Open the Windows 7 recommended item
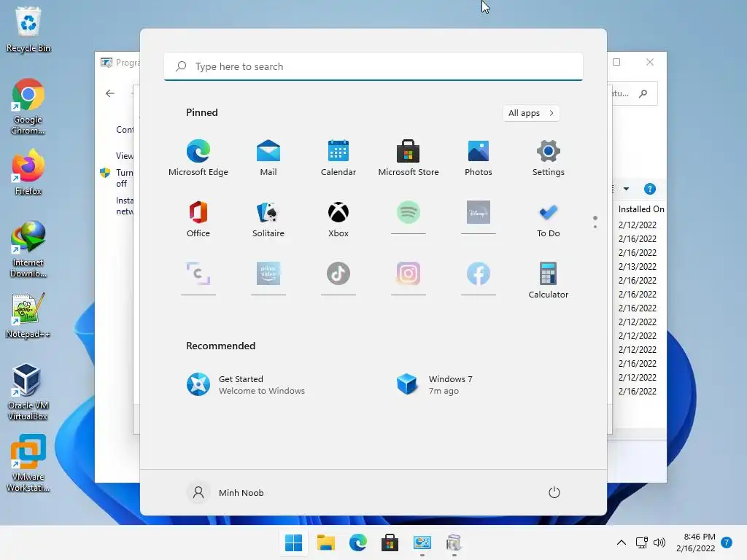Viewport: 747px width, 560px height. pyautogui.click(x=435, y=385)
